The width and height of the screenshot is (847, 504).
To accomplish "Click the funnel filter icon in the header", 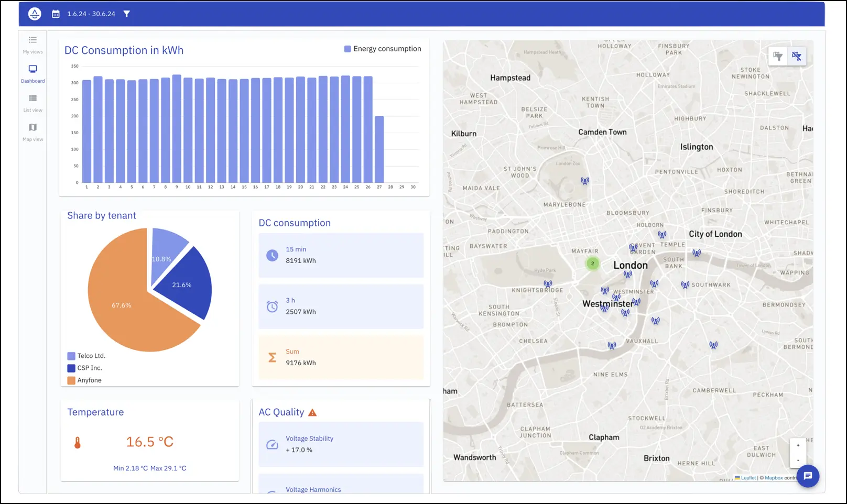I will 126,14.
